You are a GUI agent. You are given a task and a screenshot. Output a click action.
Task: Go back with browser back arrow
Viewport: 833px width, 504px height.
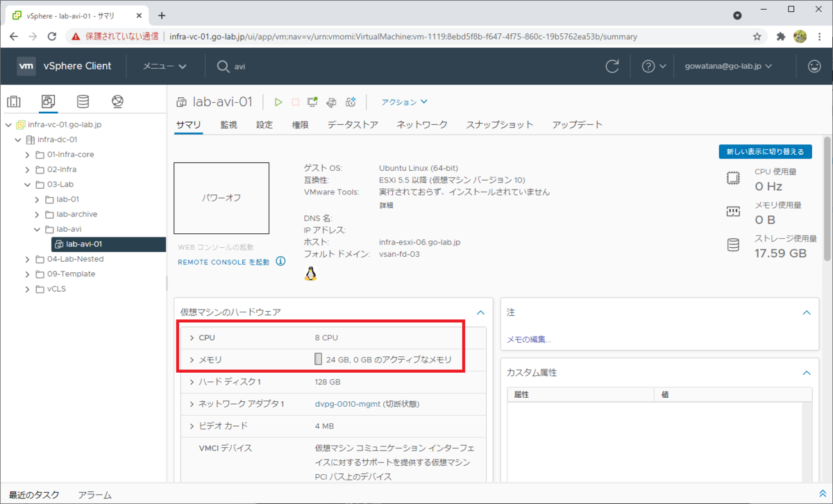coord(14,36)
